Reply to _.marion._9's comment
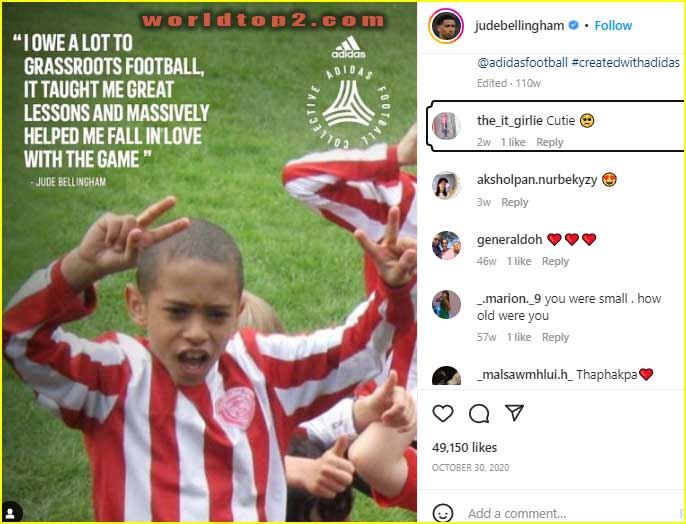Viewport: 686px width, 524px height. (x=555, y=337)
